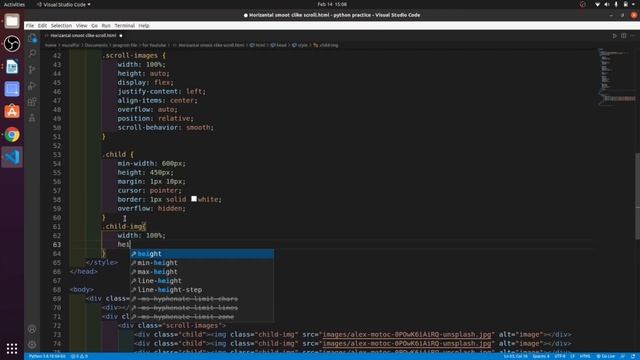Click line number 53 in the gutter
The image size is (640, 360).
tap(57, 155)
